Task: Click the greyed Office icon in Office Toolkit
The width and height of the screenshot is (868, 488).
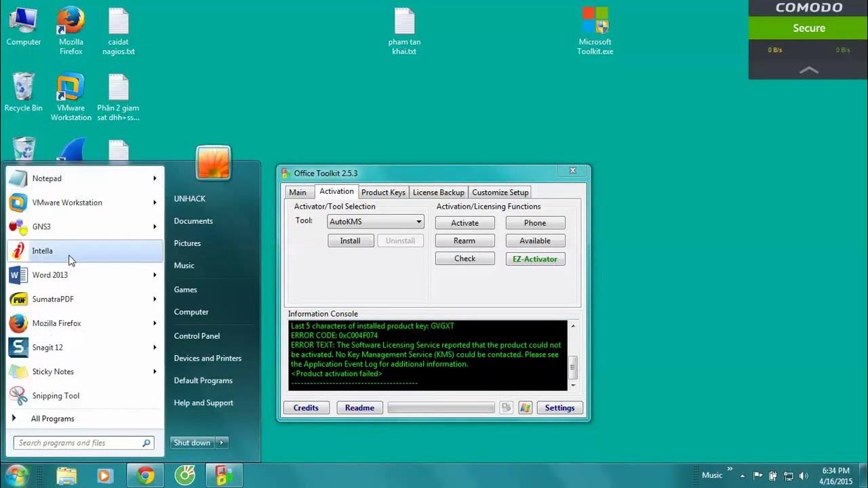Action: (506, 407)
